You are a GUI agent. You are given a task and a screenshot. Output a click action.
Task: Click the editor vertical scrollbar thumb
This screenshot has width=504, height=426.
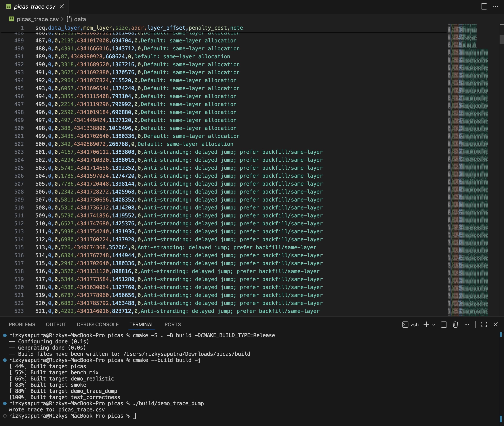click(501, 39)
